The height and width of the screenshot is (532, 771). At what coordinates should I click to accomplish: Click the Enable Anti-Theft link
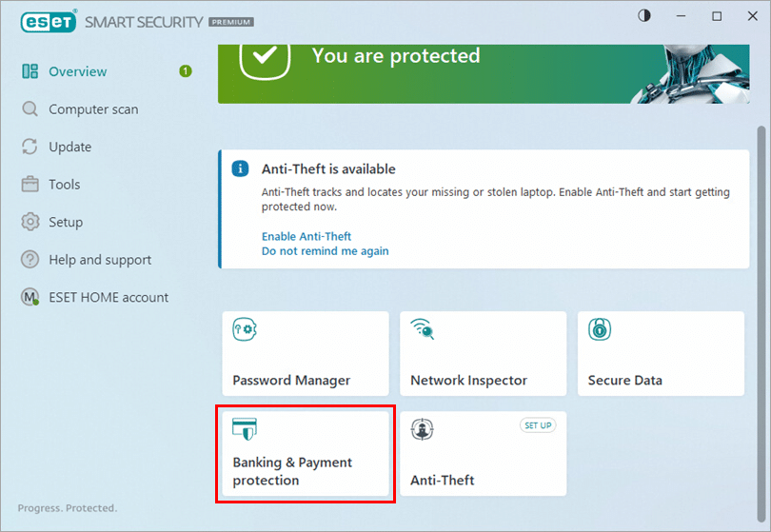point(306,237)
